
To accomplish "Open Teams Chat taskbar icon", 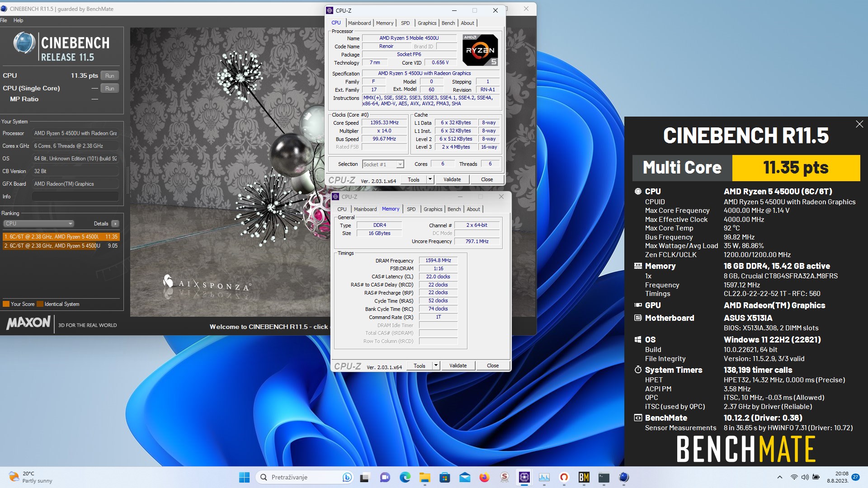I will (385, 477).
